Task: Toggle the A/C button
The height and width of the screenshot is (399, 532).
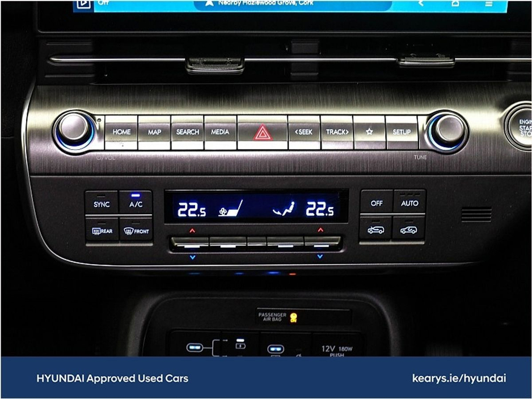Action: [136, 203]
